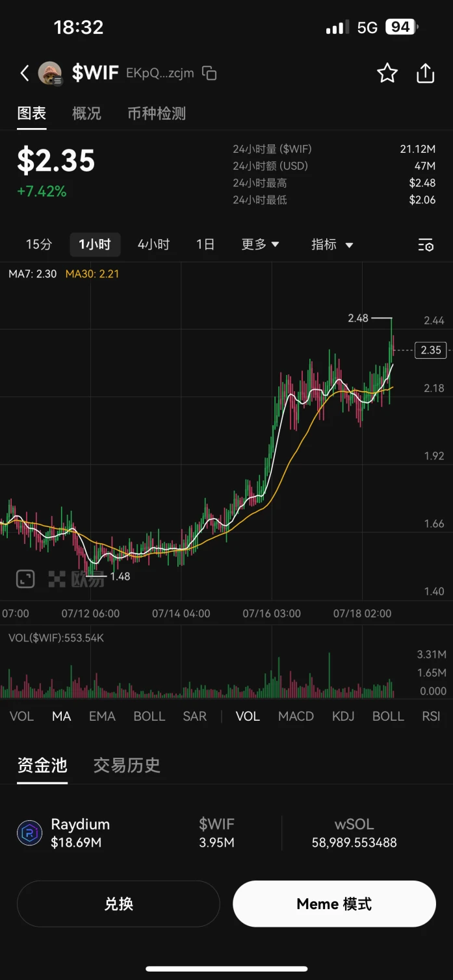The width and height of the screenshot is (453, 980).
Task: Open chart settings icon
Action: (x=426, y=245)
